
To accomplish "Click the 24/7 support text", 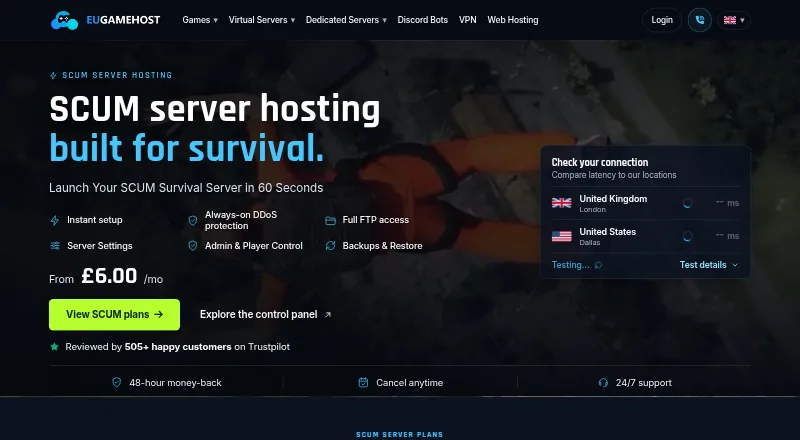I will click(643, 382).
